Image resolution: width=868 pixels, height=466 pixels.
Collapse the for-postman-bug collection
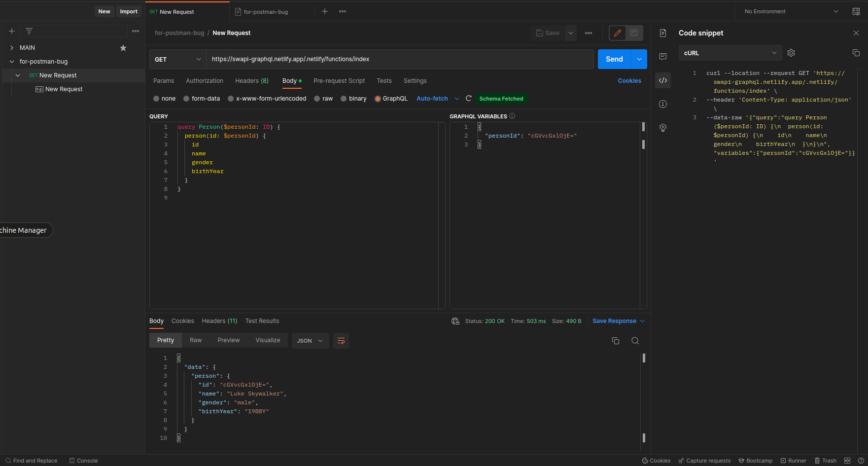(x=12, y=62)
